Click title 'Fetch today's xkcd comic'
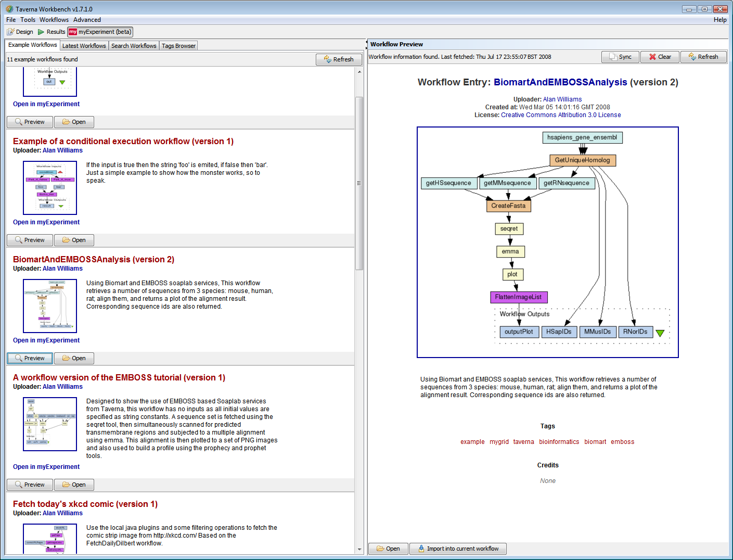The height and width of the screenshot is (560, 733). (85, 504)
